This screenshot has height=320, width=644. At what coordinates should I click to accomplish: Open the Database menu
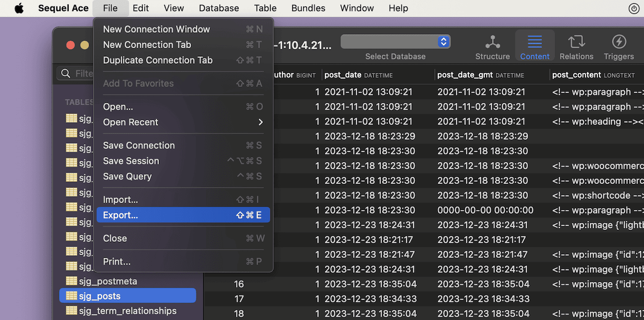[x=219, y=8]
